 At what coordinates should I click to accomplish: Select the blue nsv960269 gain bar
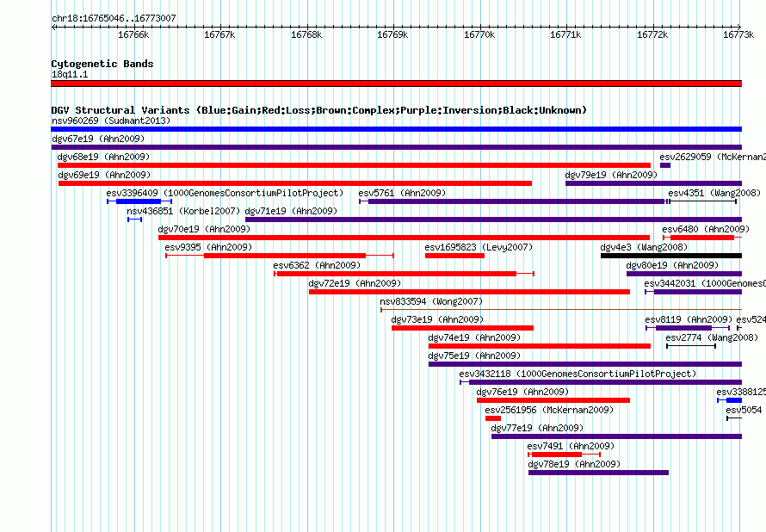(x=396, y=129)
